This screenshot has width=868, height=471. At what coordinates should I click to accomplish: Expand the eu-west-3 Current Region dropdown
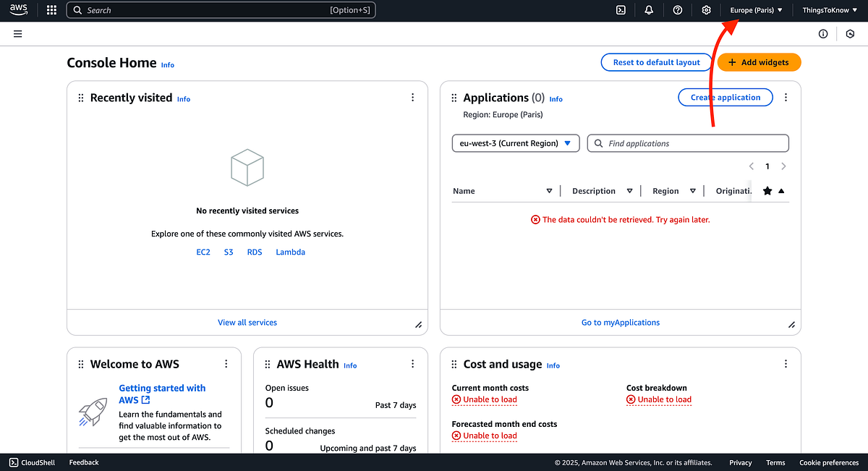coord(515,143)
